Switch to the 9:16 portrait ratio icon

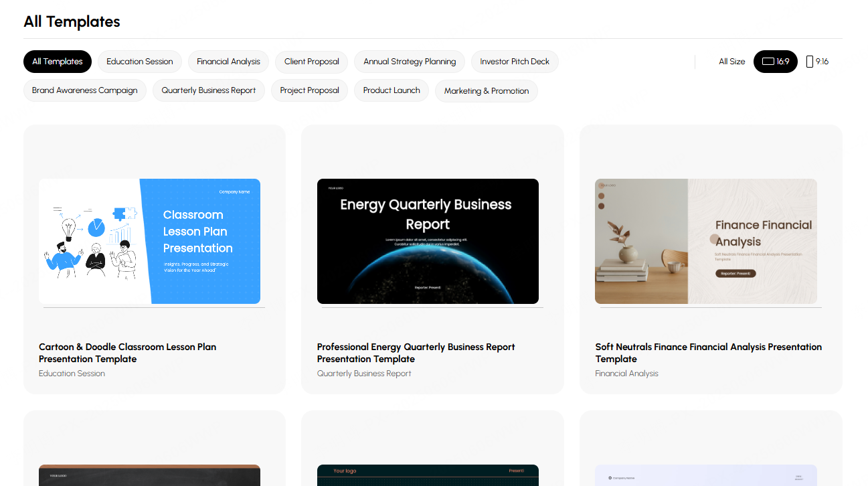pyautogui.click(x=816, y=61)
